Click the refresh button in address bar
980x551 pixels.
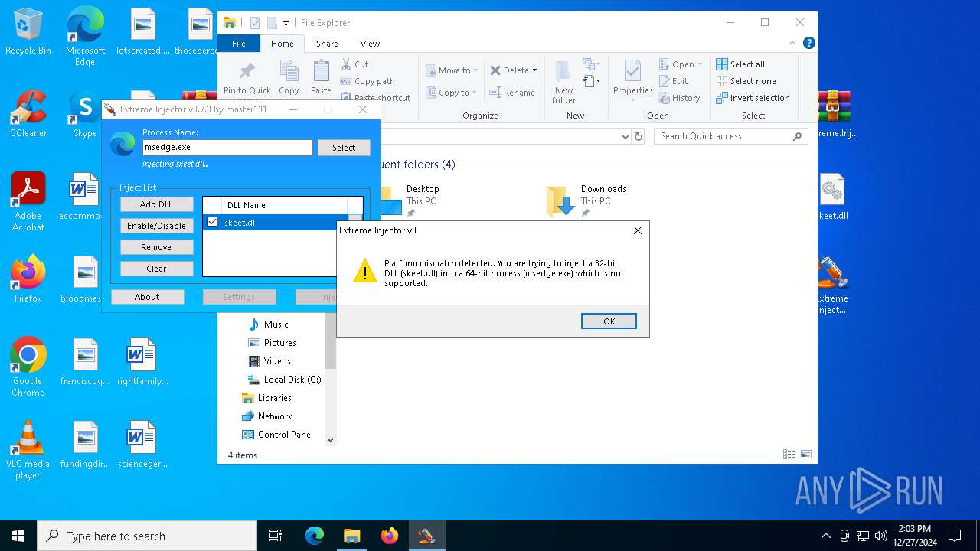pyautogui.click(x=639, y=136)
